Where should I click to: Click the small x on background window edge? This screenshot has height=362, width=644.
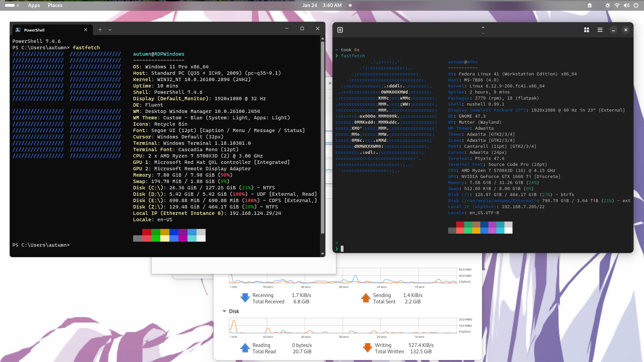pos(330,83)
